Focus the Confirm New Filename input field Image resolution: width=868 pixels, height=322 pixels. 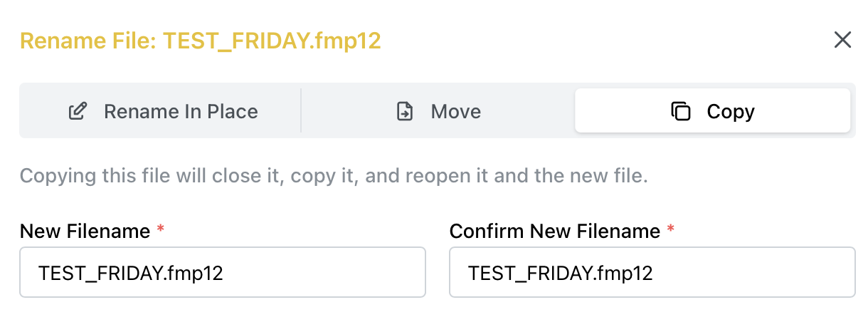(x=652, y=272)
